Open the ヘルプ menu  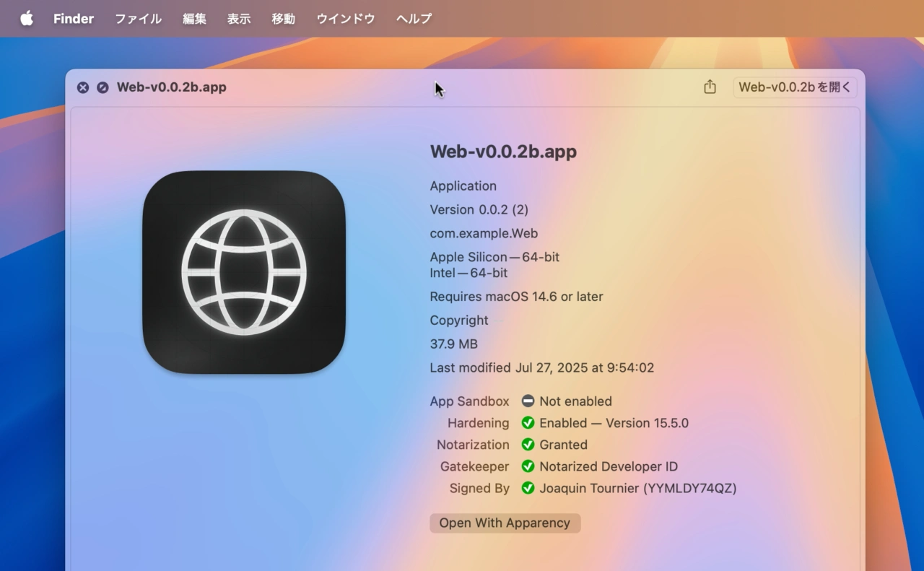(x=414, y=19)
